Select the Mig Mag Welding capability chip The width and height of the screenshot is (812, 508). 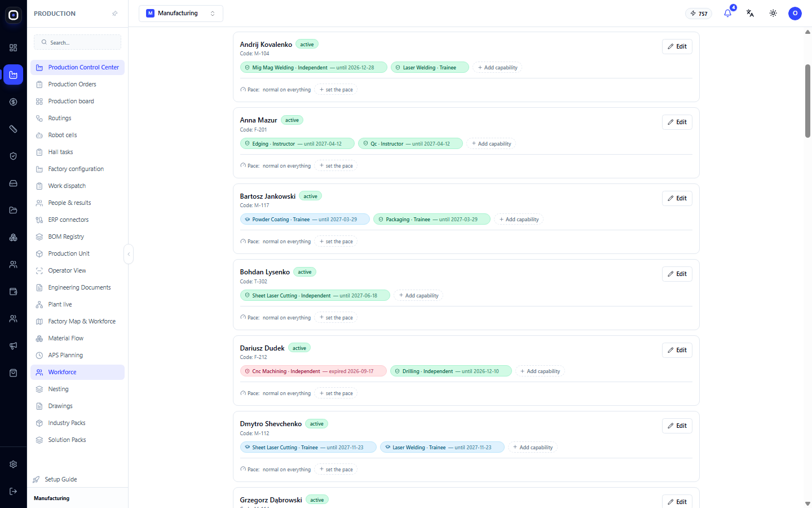point(314,68)
